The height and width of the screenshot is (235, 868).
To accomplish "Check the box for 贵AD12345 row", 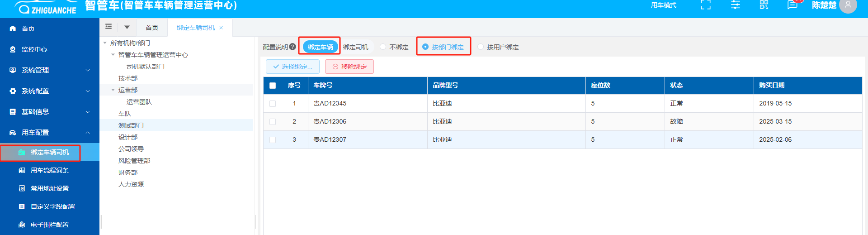I will point(273,104).
